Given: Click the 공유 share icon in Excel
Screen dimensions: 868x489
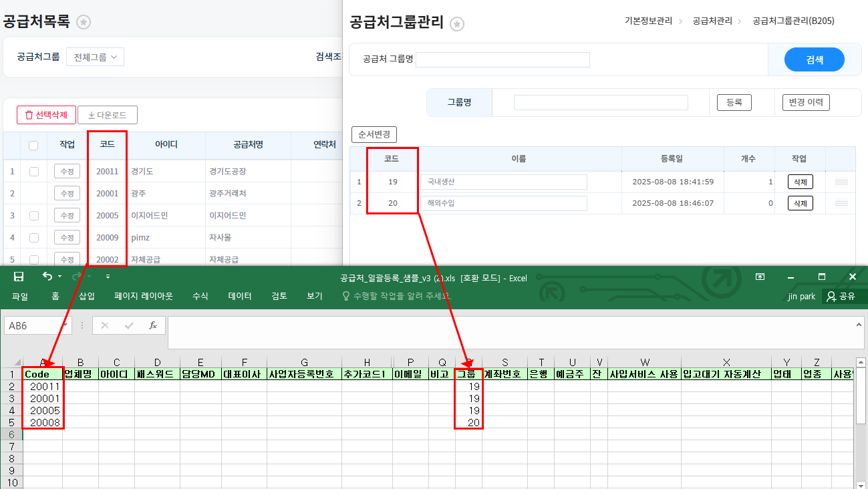Looking at the screenshot, I should [x=840, y=296].
